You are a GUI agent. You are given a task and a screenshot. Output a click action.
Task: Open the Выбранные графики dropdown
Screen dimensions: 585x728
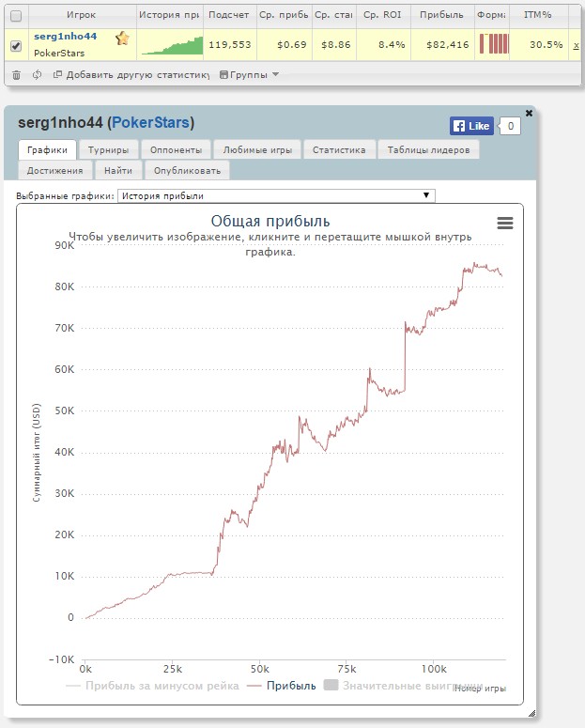point(276,195)
